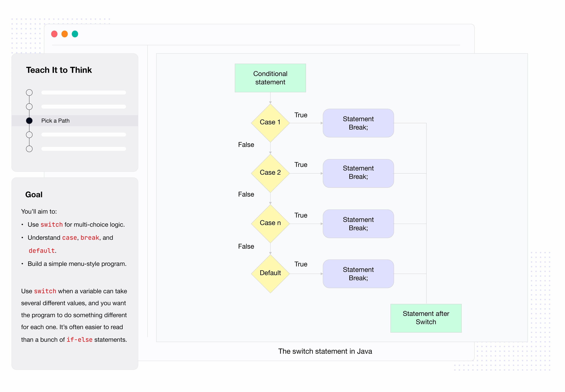Click the Statement Break box beside Default
Image resolution: width=565 pixels, height=392 pixels.
pyautogui.click(x=358, y=274)
